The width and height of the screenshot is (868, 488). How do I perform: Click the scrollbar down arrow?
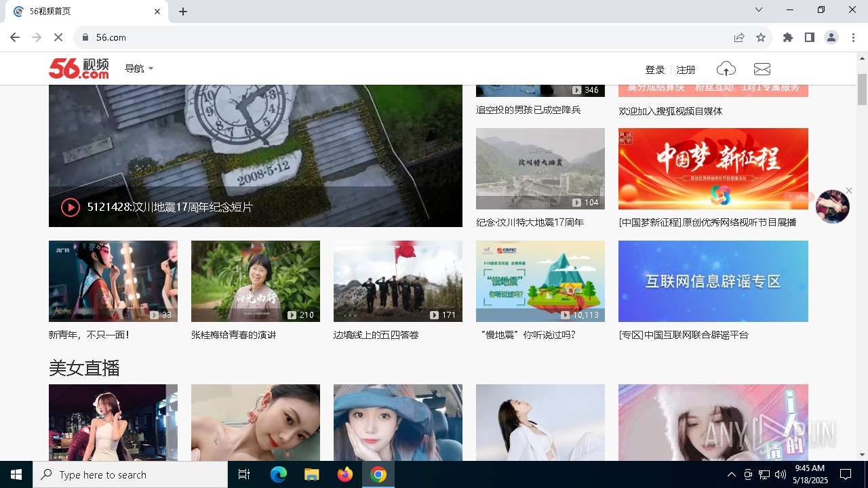coord(863,455)
